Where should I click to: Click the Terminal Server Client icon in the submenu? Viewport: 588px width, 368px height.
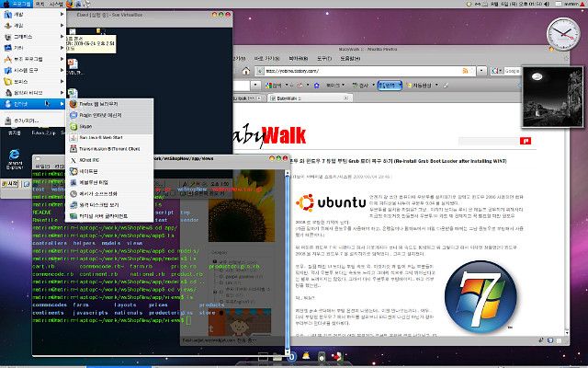tap(73, 216)
